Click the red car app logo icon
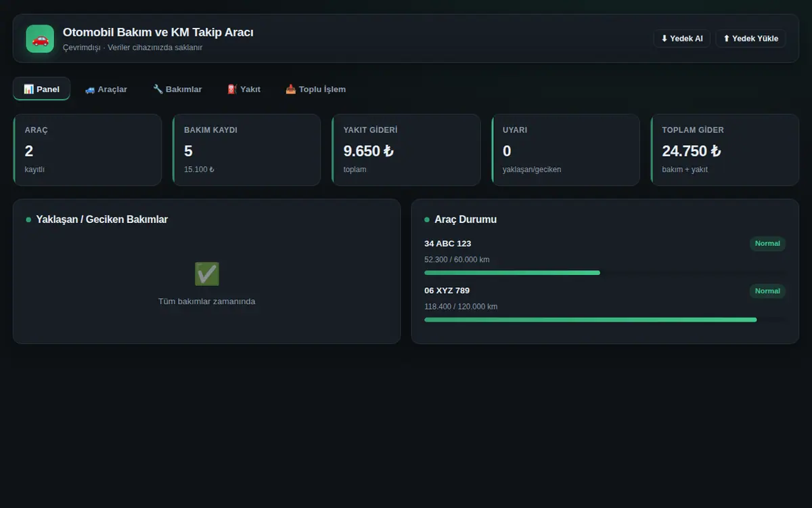812x508 pixels. [40, 39]
